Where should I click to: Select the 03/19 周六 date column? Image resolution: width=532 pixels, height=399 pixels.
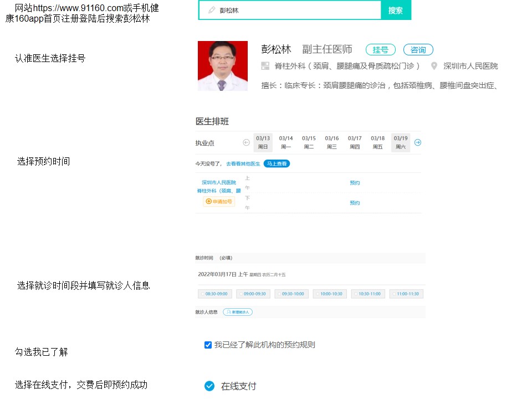click(x=401, y=142)
